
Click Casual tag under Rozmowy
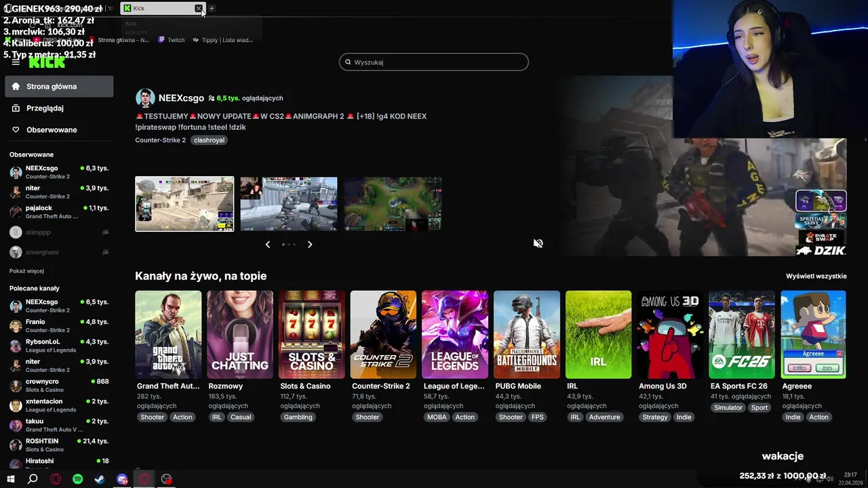tap(241, 418)
